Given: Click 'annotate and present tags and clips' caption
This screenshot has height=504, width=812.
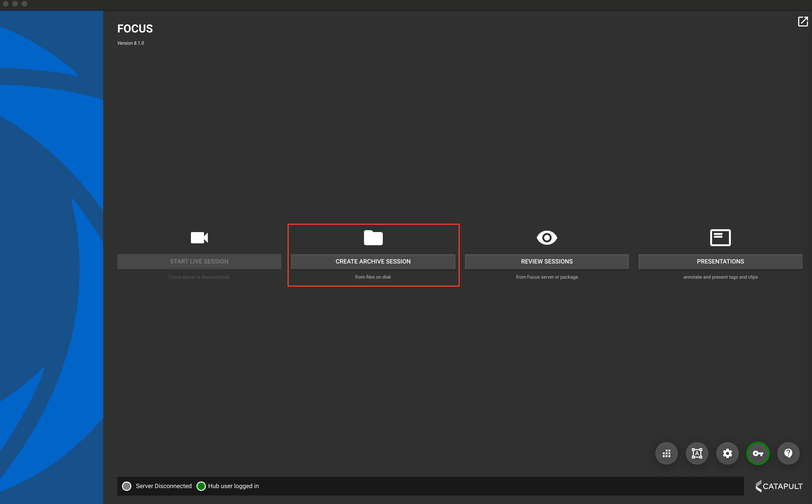Looking at the screenshot, I should tap(720, 277).
